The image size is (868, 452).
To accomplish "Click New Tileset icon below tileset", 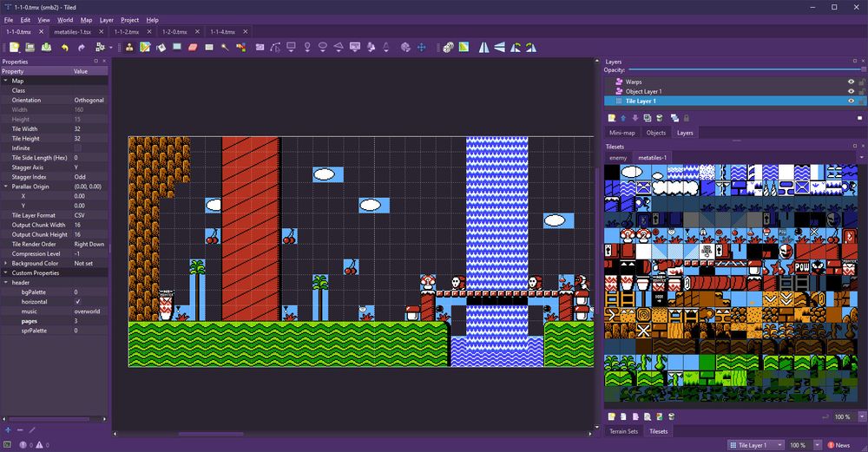I will pyautogui.click(x=612, y=416).
